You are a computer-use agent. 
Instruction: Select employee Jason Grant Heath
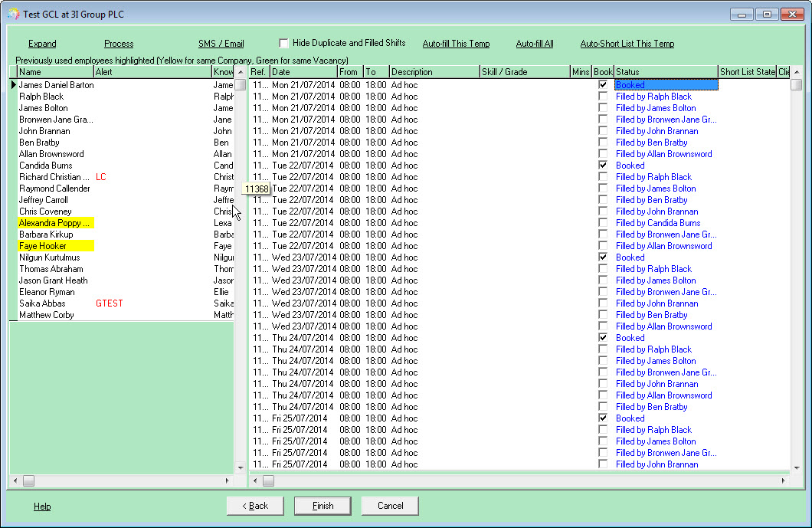coord(54,280)
